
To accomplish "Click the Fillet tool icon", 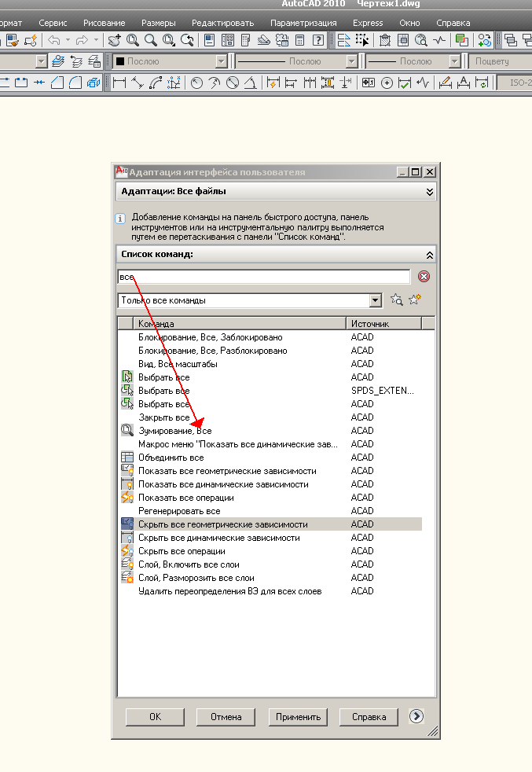I will click(75, 83).
